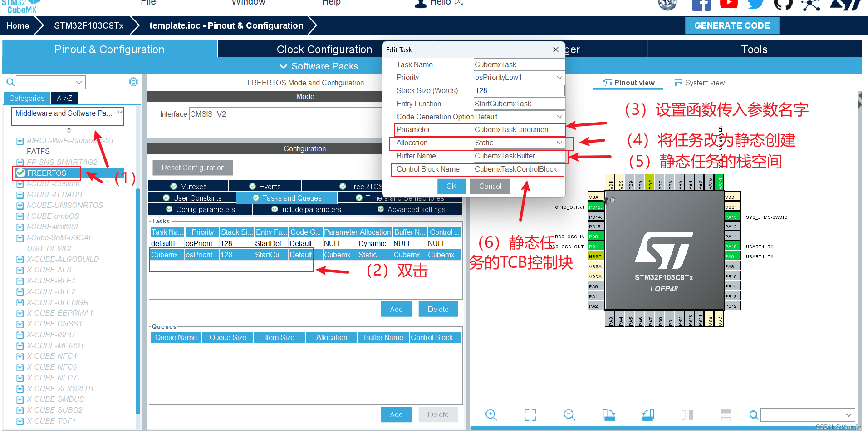Rotate chip view counter-clockwise

648,414
